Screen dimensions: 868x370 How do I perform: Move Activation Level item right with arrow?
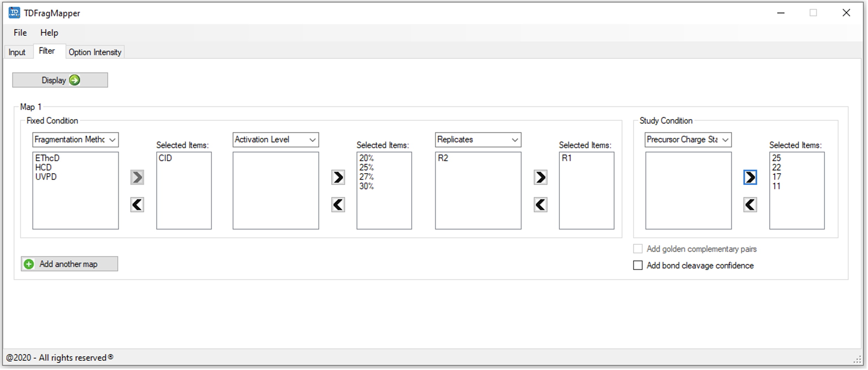pyautogui.click(x=338, y=177)
